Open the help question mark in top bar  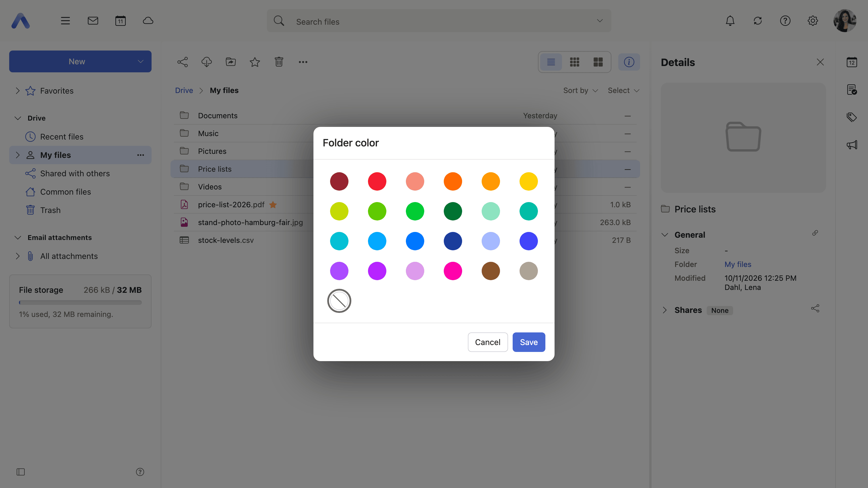click(x=785, y=21)
